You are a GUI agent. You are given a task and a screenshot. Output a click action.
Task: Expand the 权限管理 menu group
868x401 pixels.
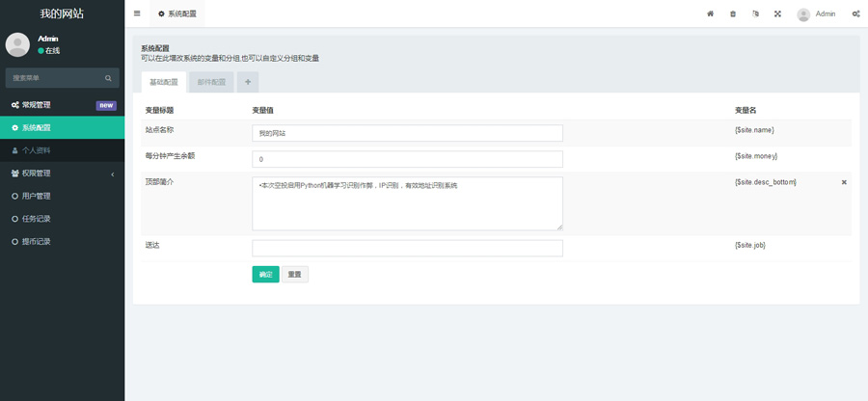(x=62, y=174)
